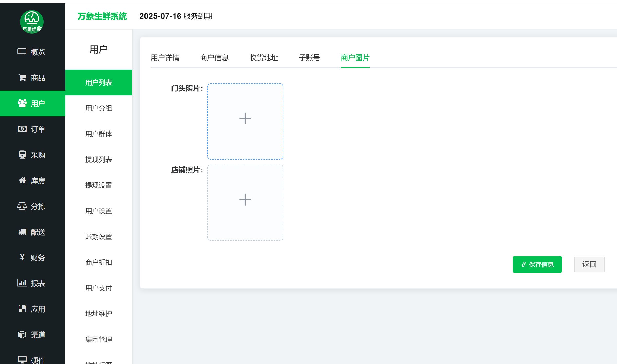
Task: Click 配送 label in main sidebar
Action: pos(38,232)
